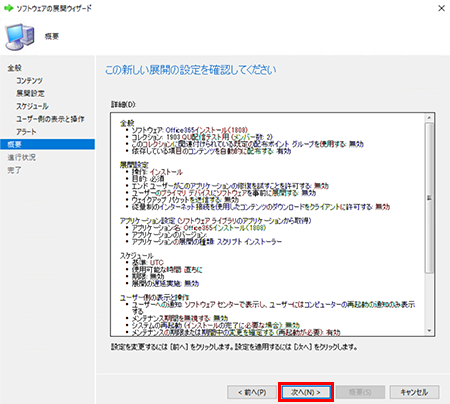Click the 完了 step in sidebar
Viewport: 450px width, 404px height.
14,170
